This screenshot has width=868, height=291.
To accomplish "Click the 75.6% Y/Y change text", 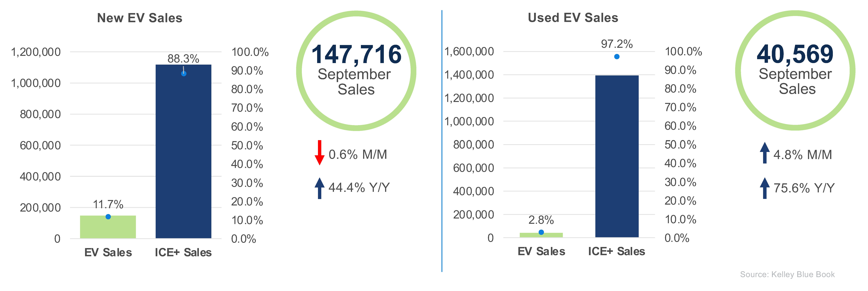I will pyautogui.click(x=804, y=188).
